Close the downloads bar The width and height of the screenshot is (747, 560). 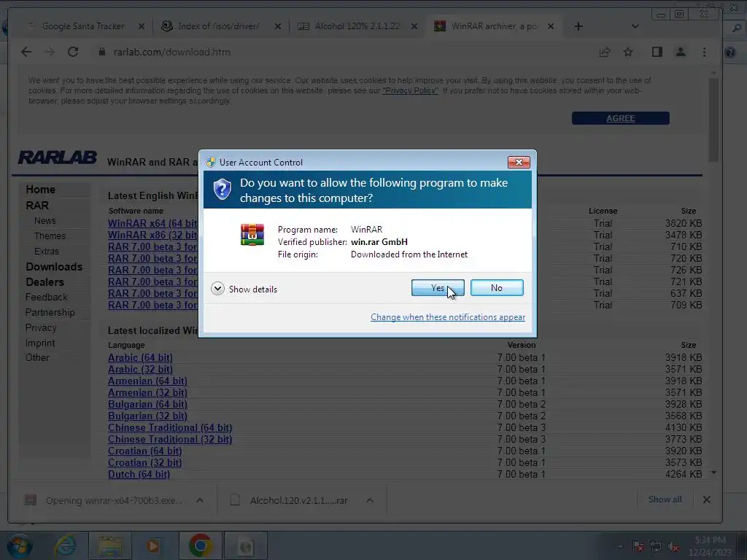[706, 499]
